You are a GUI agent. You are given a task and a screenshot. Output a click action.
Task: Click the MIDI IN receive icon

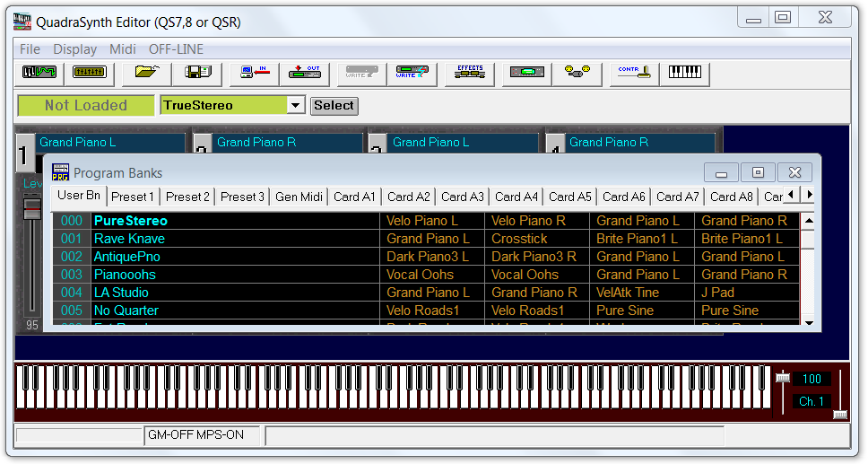(254, 72)
